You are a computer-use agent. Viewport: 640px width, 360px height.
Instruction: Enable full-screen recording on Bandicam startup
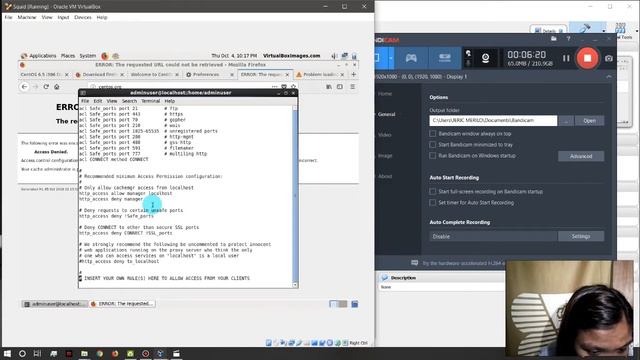432,191
